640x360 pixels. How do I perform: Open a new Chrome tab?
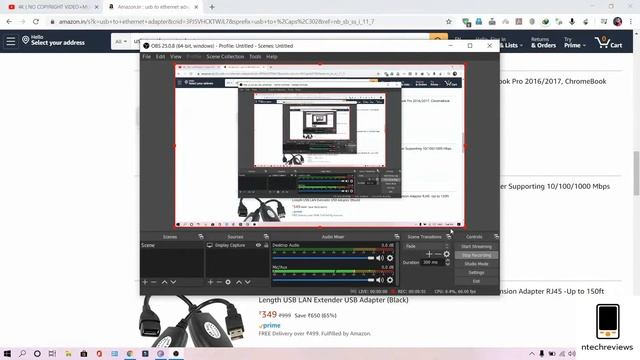[212, 7]
